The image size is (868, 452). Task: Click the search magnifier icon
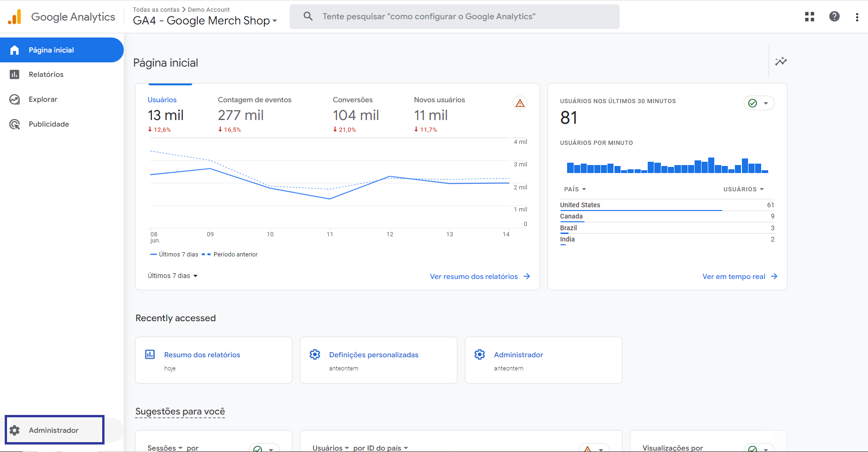coord(308,16)
